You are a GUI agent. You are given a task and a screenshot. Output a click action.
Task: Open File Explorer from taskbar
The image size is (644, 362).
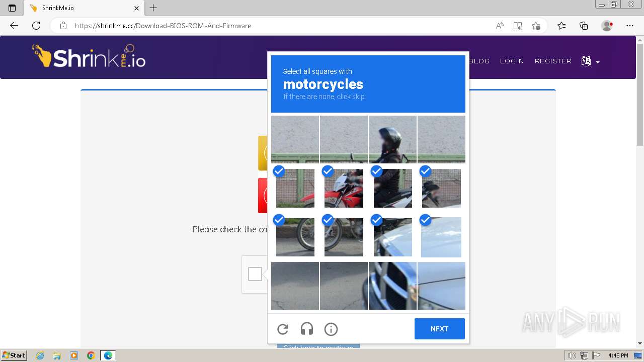pos(57,355)
